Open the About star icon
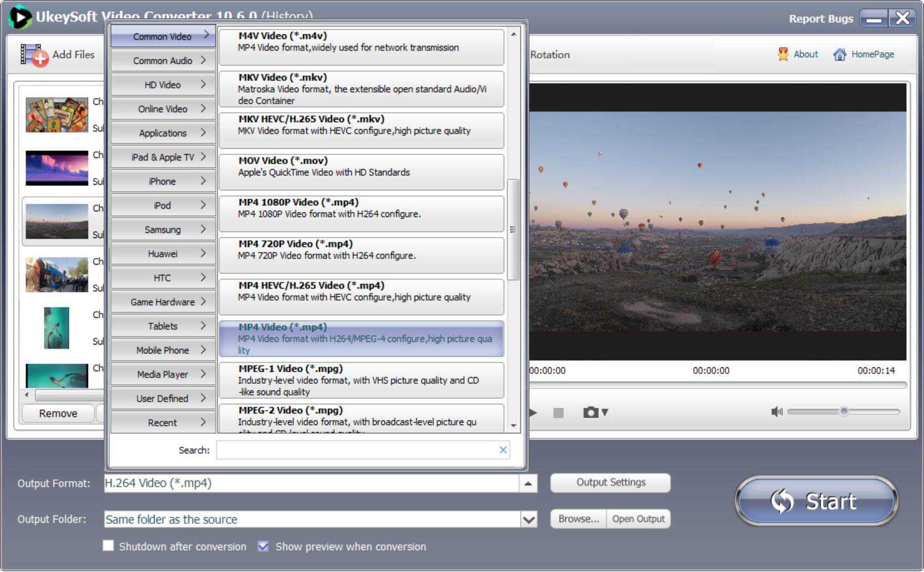The width and height of the screenshot is (924, 572). [x=783, y=54]
